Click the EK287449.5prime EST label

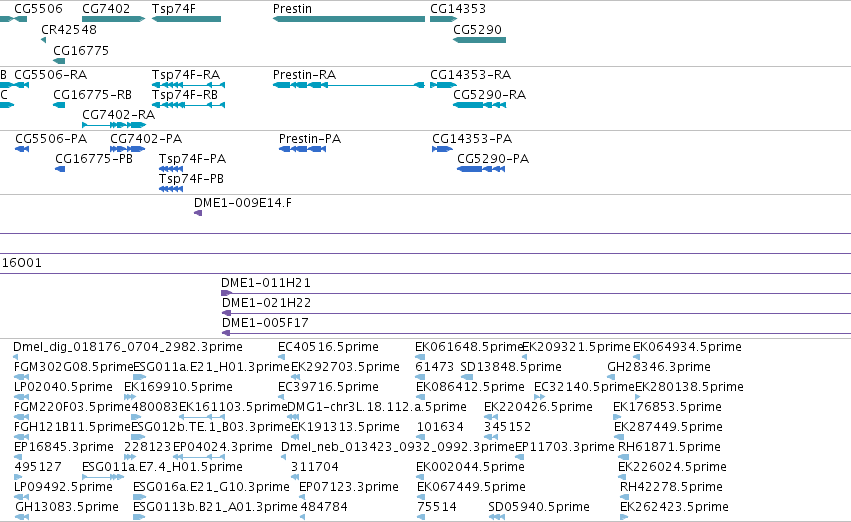pos(668,427)
